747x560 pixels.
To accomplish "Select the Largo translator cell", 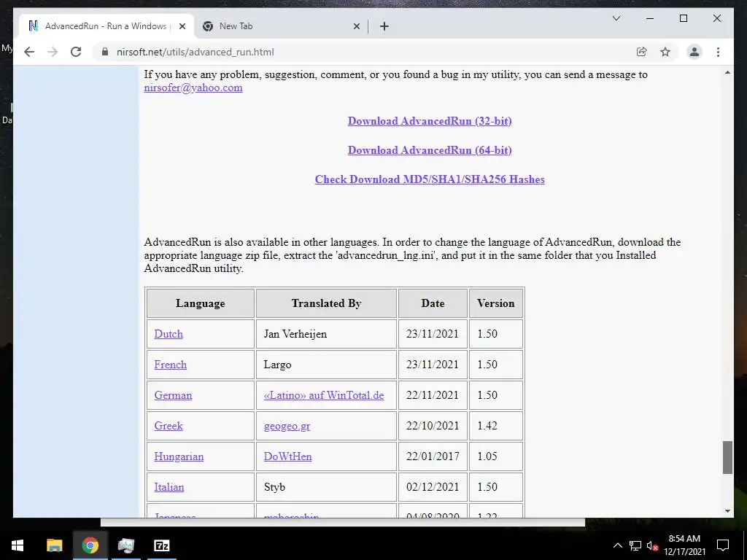I will (x=326, y=365).
